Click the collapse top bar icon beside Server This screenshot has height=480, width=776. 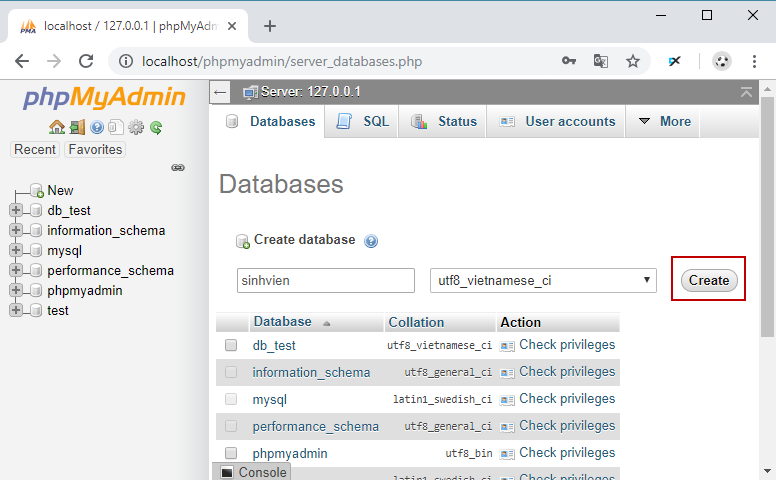pos(746,92)
